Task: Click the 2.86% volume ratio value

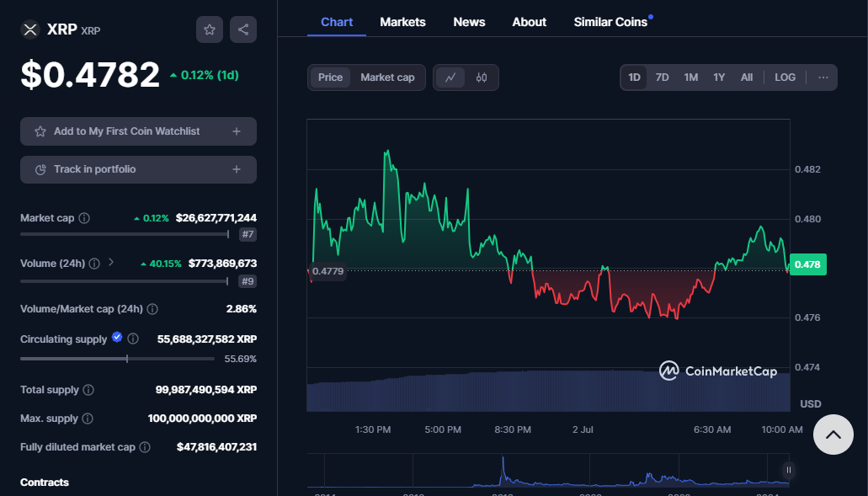Action: (242, 309)
